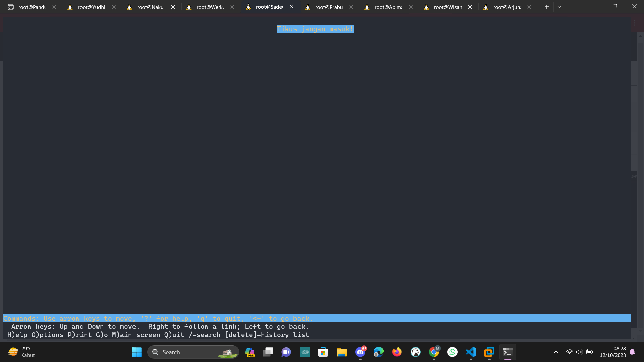This screenshot has height=362, width=644.
Task: Open VMware Workstation from the taskbar
Action: tap(489, 352)
